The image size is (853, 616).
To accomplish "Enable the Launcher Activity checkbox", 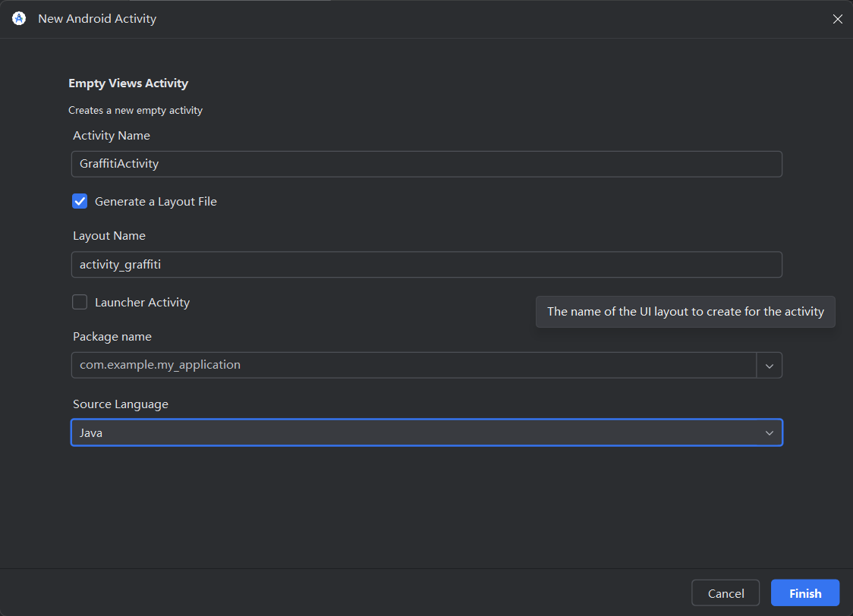I will coord(80,302).
